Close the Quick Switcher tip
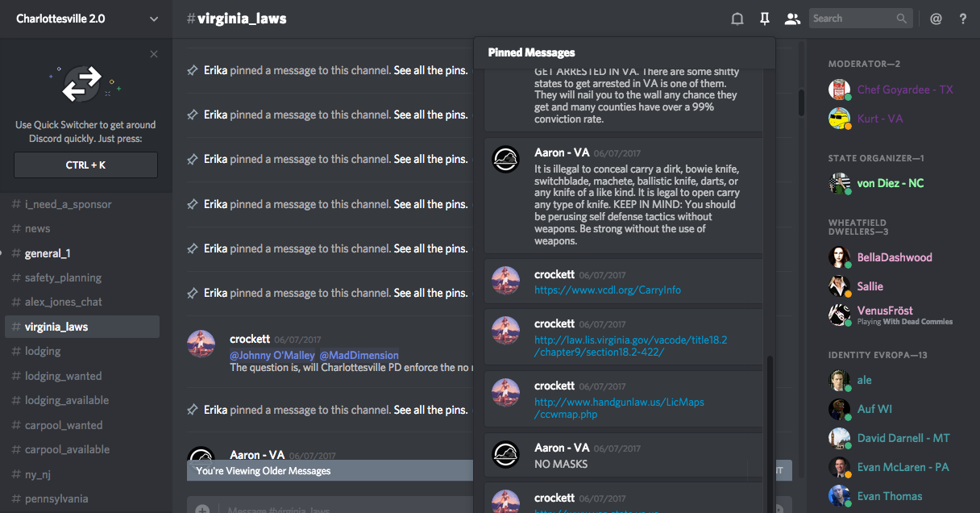This screenshot has height=513, width=980. pos(154,54)
